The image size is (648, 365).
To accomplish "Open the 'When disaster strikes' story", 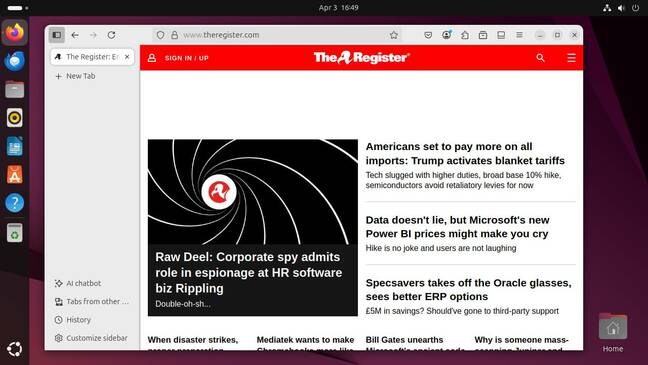I will click(193, 343).
